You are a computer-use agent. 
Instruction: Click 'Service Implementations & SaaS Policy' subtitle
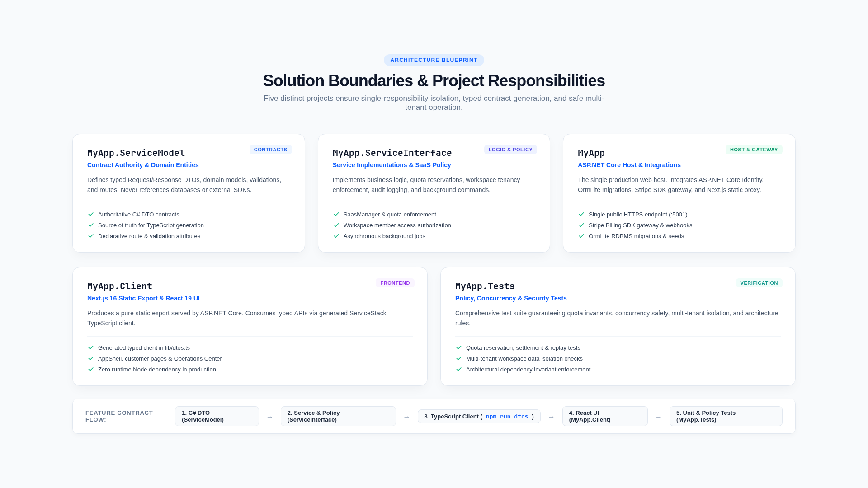[x=392, y=165]
